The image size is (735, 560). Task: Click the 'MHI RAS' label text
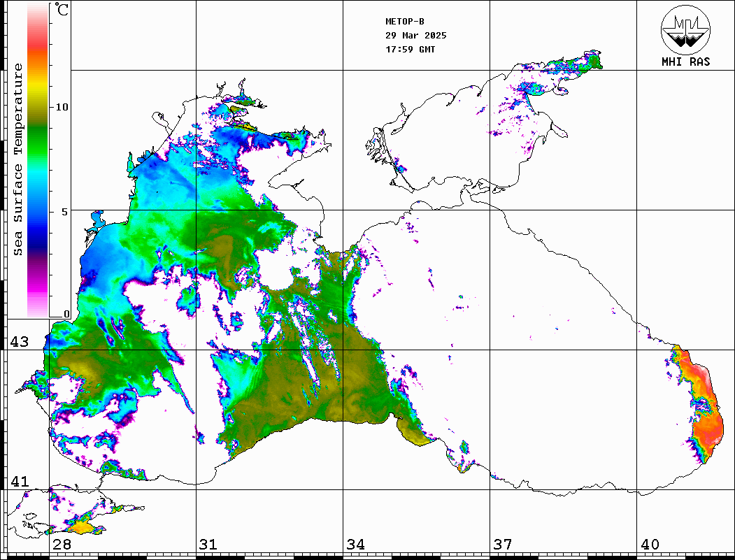pyautogui.click(x=685, y=62)
